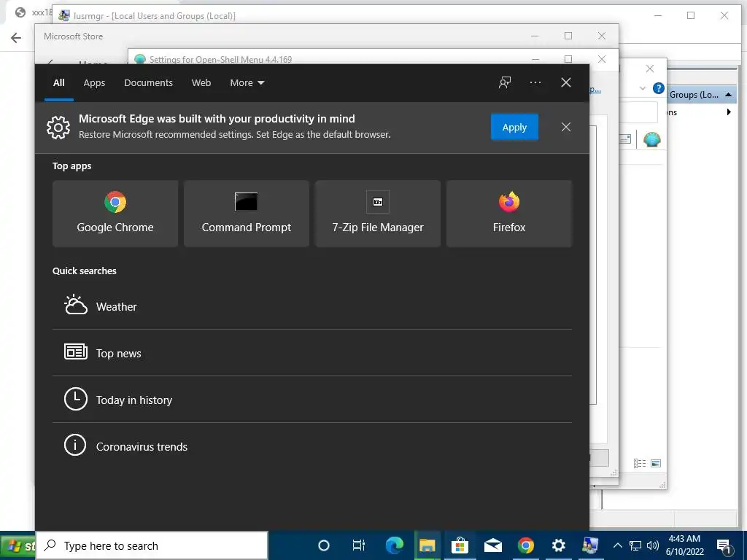Select the Weather quick search
Screen dimensions: 747x560
coord(312,306)
